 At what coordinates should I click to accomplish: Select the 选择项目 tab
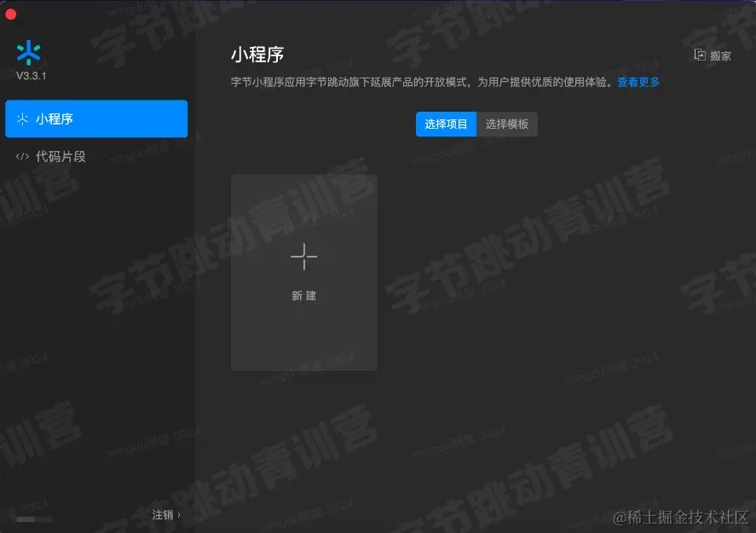pos(446,124)
